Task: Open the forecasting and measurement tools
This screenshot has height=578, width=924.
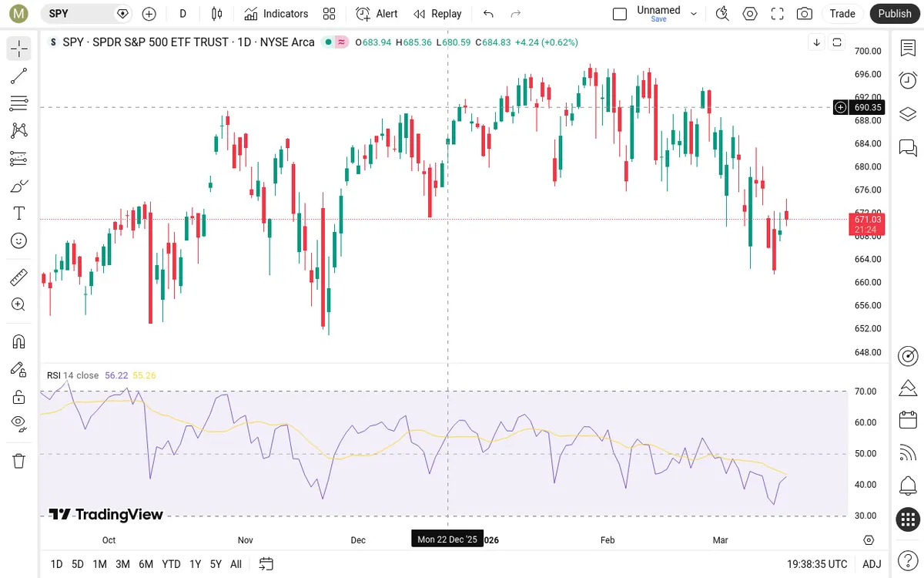Action: 19,158
